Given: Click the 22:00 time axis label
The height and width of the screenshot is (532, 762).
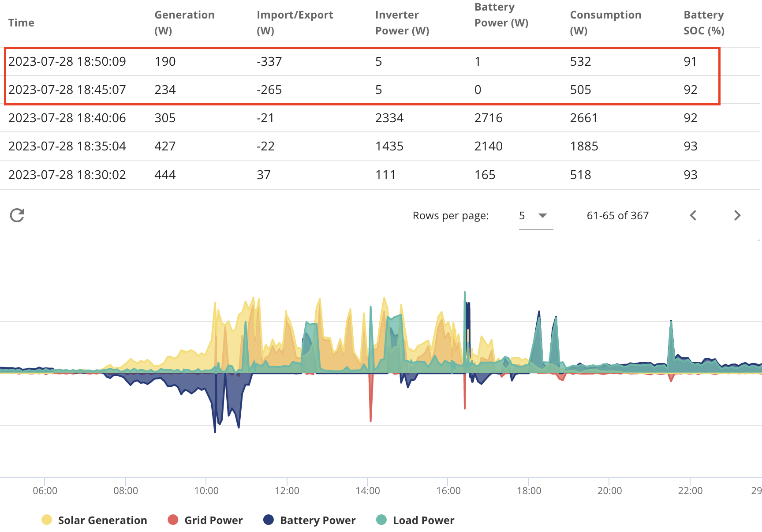Looking at the screenshot, I should [691, 491].
